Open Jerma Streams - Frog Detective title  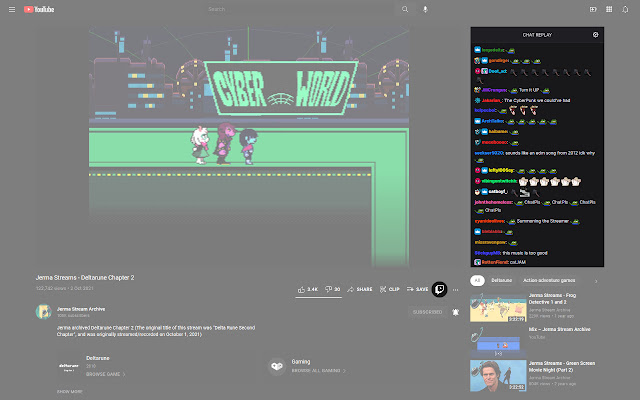552,298
